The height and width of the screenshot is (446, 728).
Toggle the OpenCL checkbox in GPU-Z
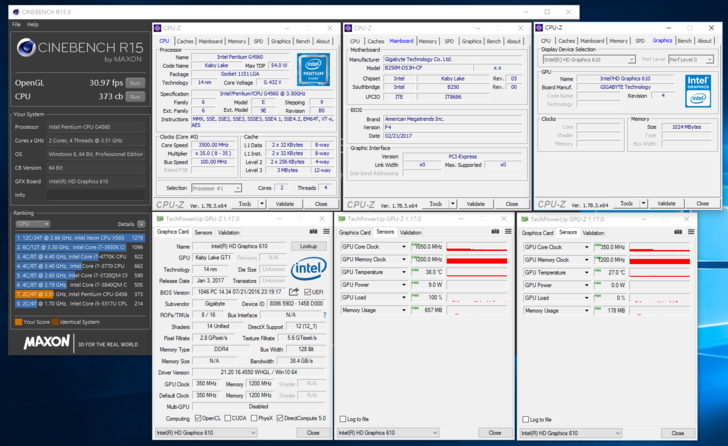[x=196, y=419]
